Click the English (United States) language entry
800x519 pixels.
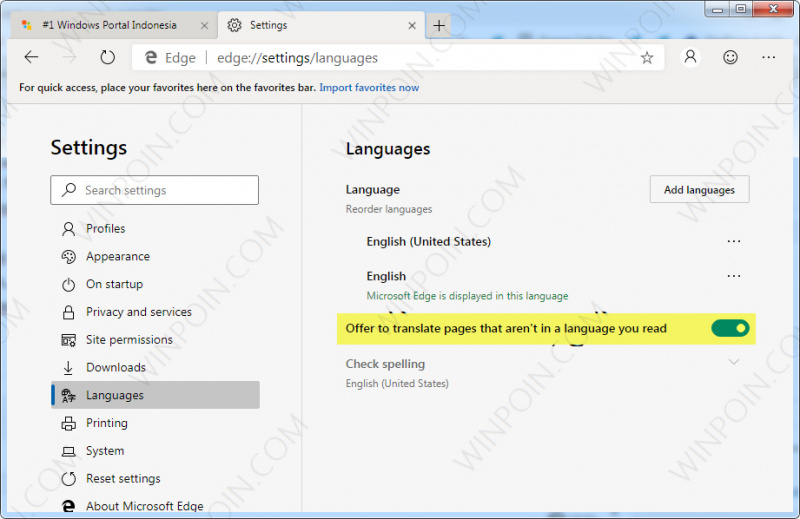click(429, 241)
